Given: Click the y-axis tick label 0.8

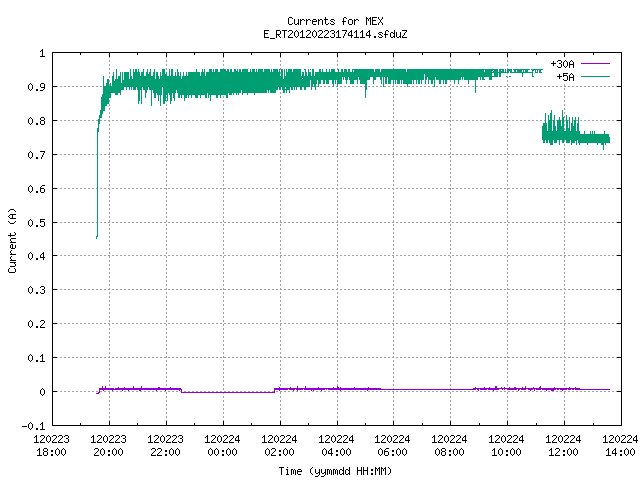Looking at the screenshot, I should pyautogui.click(x=36, y=121).
